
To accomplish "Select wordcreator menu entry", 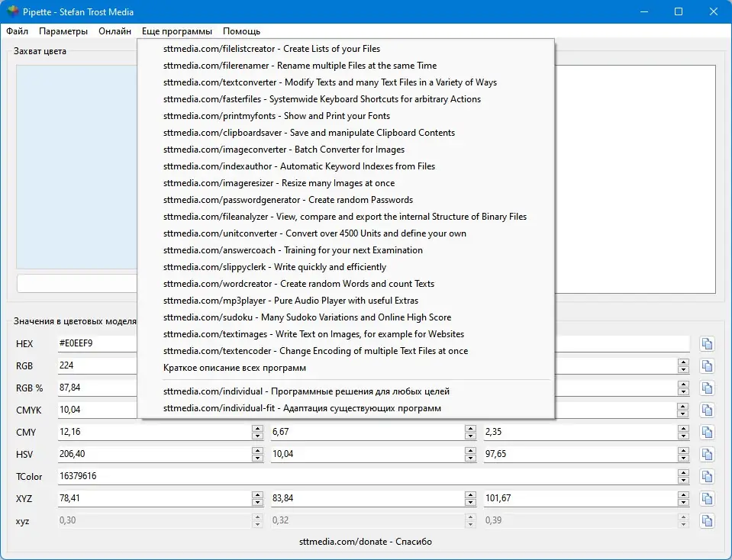I will 346,285.
